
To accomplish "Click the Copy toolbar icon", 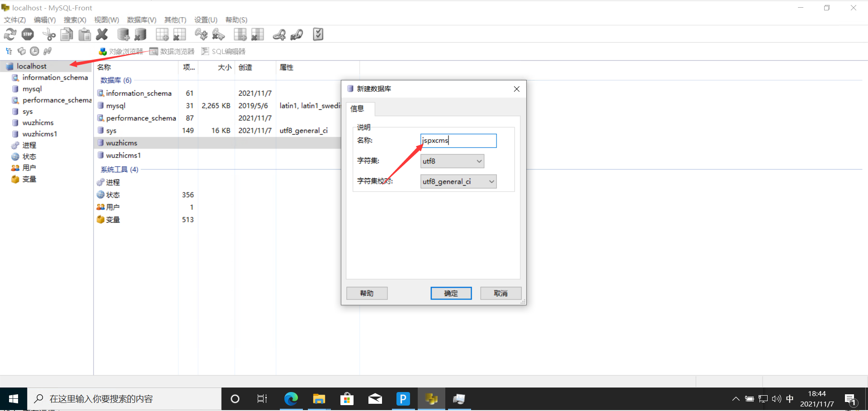I will click(x=67, y=34).
